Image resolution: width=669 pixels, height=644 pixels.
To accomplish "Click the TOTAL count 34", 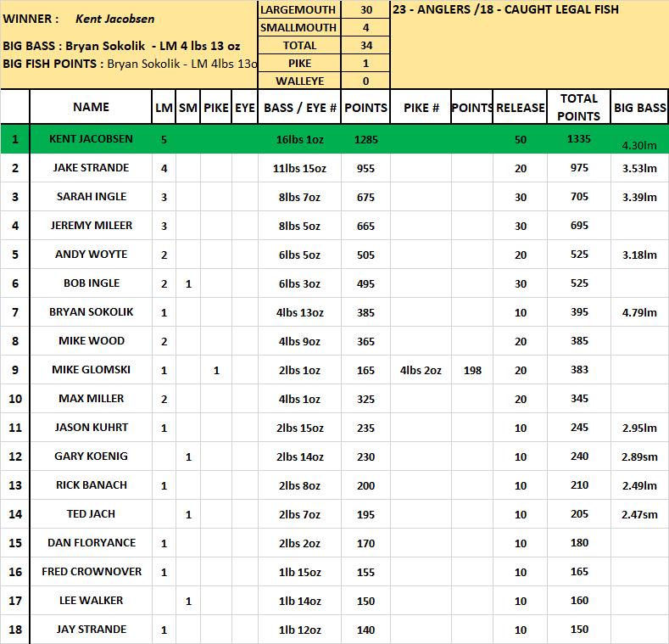I will (x=366, y=45).
